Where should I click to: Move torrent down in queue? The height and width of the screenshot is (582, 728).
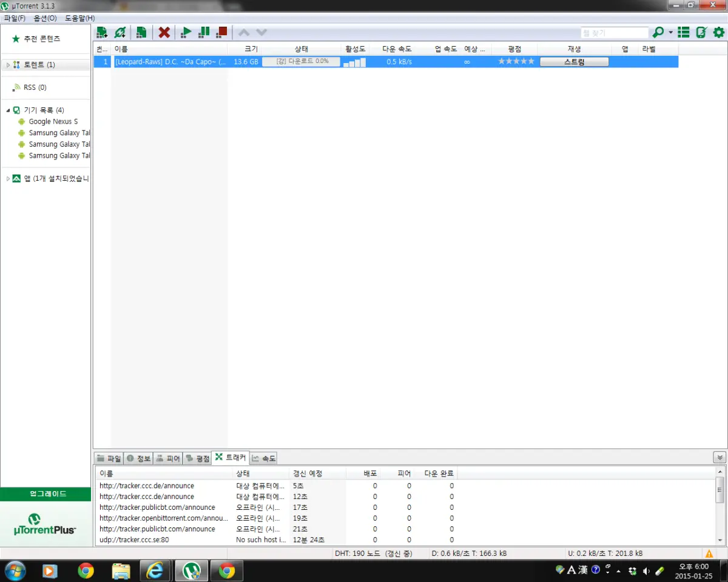coord(261,32)
